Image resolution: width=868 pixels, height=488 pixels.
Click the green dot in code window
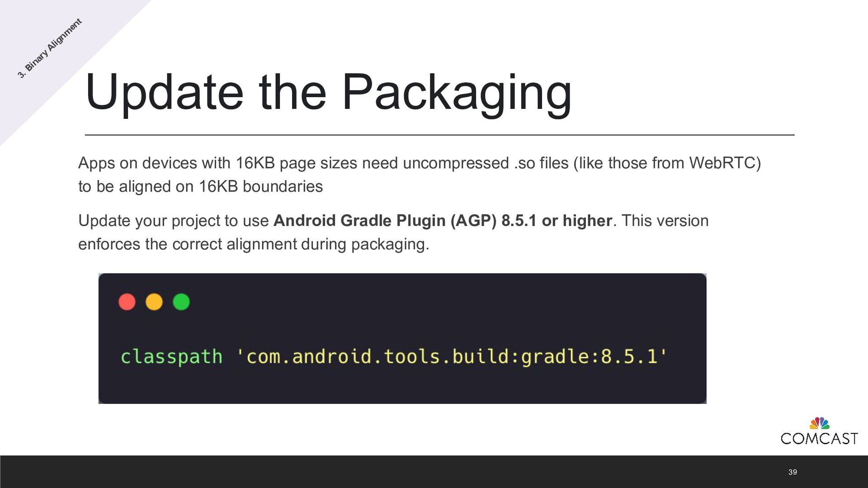point(181,302)
